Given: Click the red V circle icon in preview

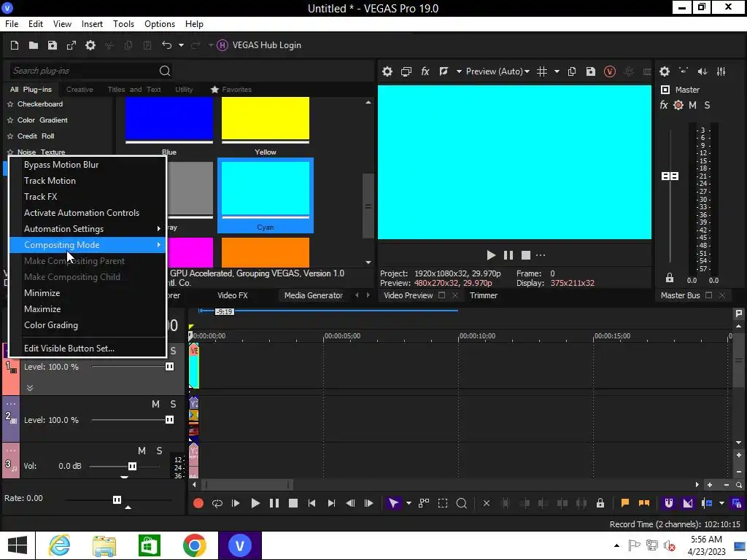Looking at the screenshot, I should pos(610,71).
